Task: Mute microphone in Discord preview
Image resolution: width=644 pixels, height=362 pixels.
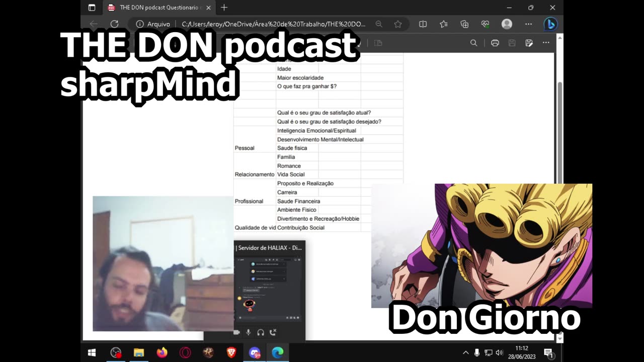Action: pos(248,332)
